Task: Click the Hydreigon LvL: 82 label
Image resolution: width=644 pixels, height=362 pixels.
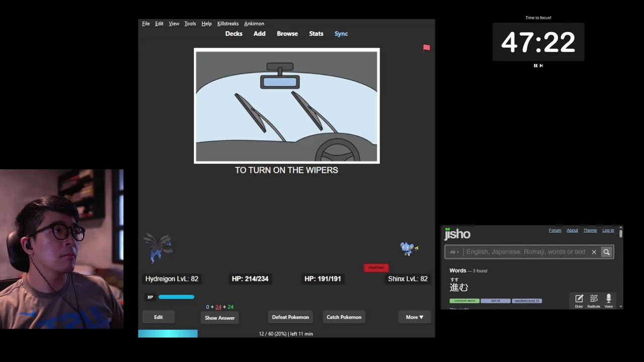Action: tap(172, 279)
